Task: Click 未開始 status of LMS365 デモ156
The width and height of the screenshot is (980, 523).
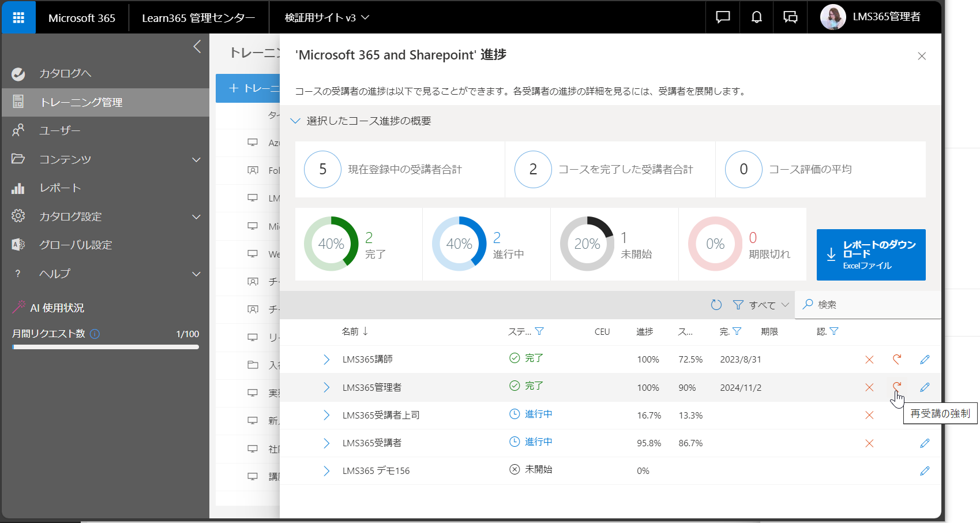Action: (531, 469)
